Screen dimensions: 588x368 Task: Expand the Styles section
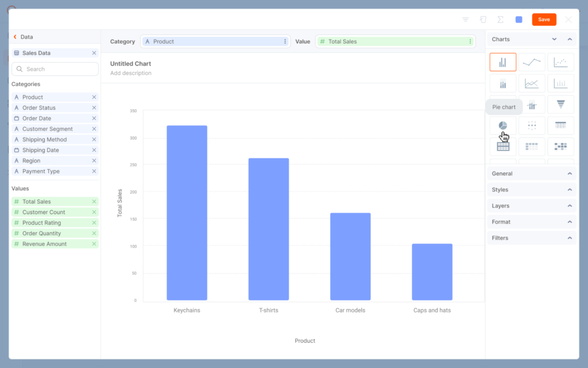(x=532, y=190)
